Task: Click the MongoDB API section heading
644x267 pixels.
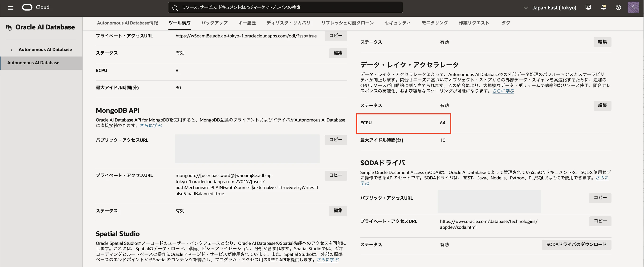Action: (118, 110)
